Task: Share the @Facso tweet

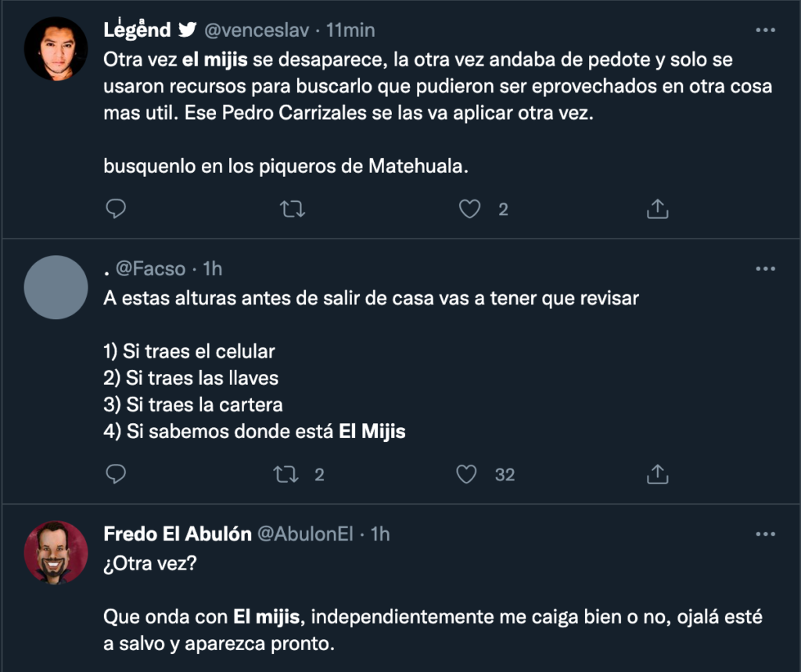Action: click(x=658, y=473)
